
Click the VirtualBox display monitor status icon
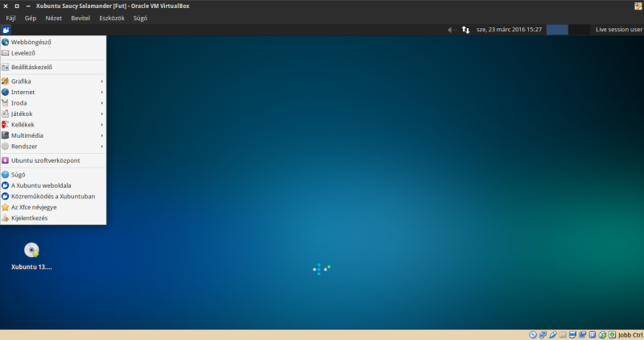[572, 334]
